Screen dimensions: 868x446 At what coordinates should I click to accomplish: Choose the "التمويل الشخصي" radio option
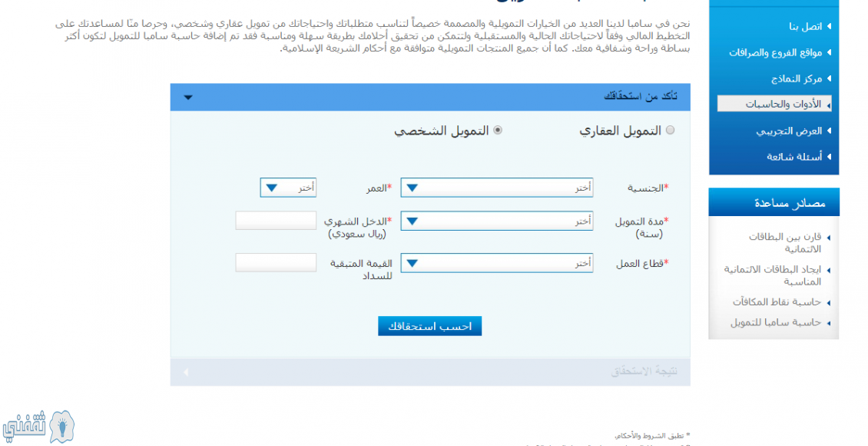(498, 130)
